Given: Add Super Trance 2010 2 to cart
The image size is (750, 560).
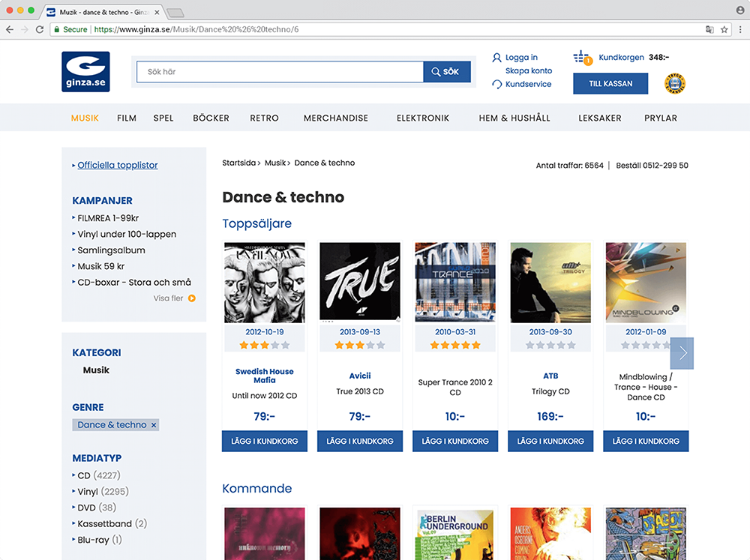Looking at the screenshot, I should pos(455,442).
